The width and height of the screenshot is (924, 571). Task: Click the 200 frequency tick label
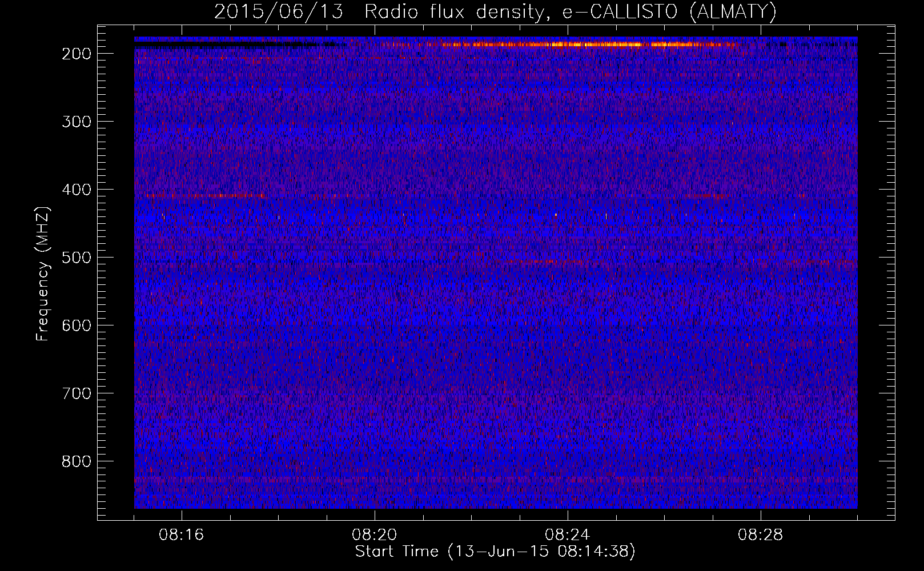pyautogui.click(x=76, y=54)
